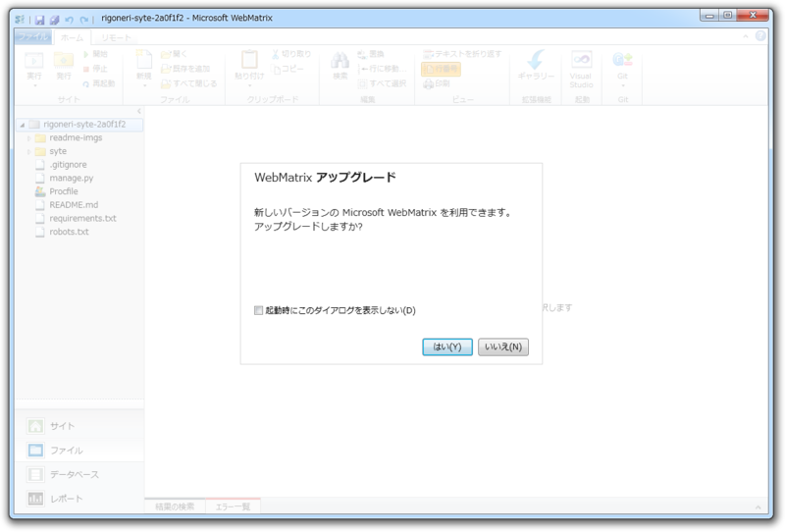Image resolution: width=785 pixels, height=532 pixels.
Task: Open the ファイル application menu tab
Action: [x=33, y=36]
